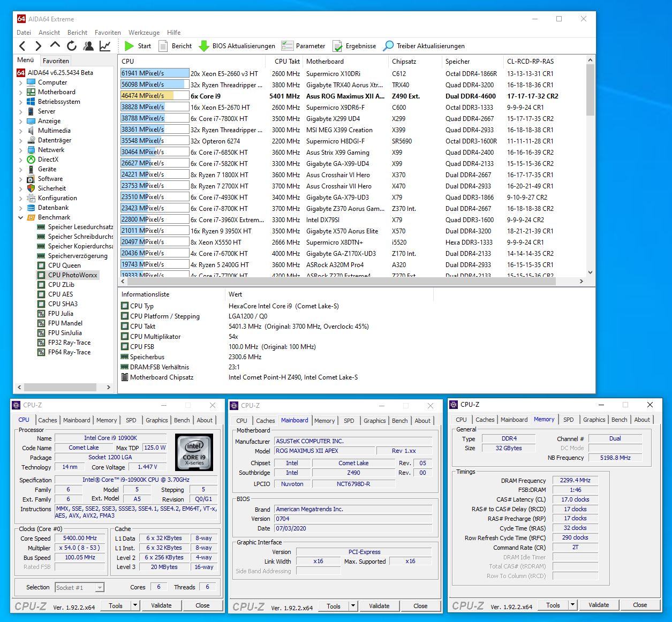
Task: Open the Werkzeuge menu
Action: [144, 33]
